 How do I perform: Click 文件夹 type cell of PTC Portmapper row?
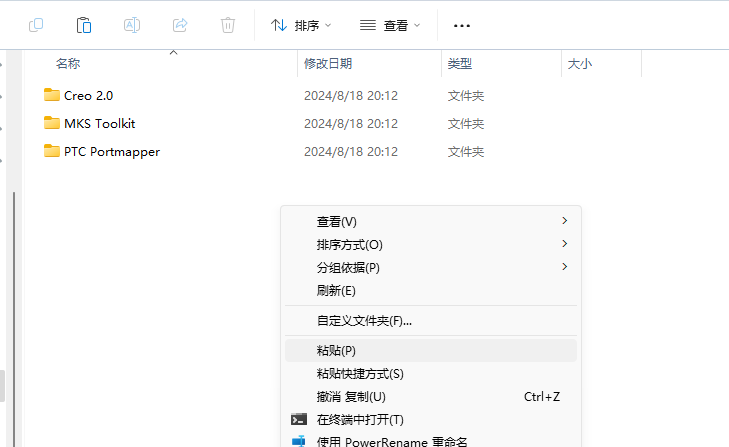click(466, 152)
